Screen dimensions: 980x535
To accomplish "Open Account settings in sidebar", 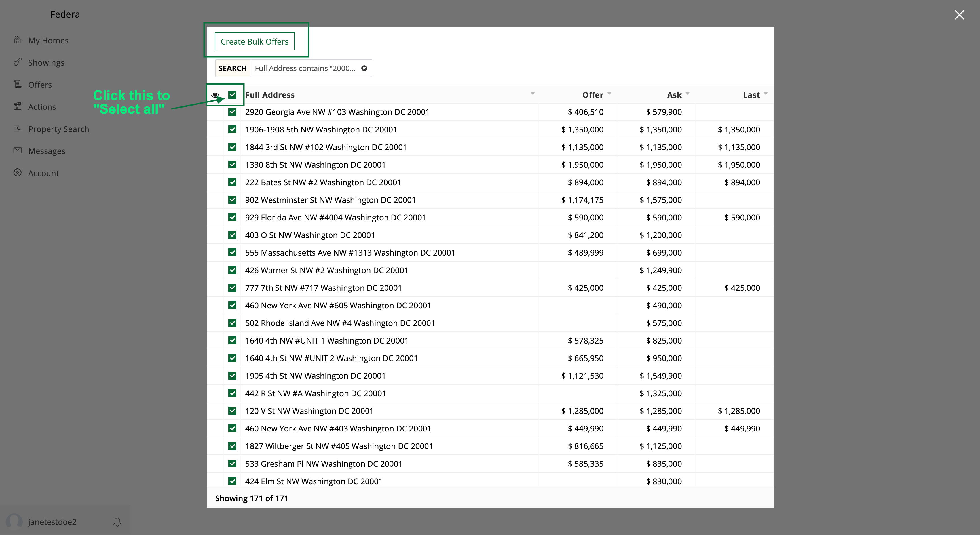I will [x=43, y=173].
